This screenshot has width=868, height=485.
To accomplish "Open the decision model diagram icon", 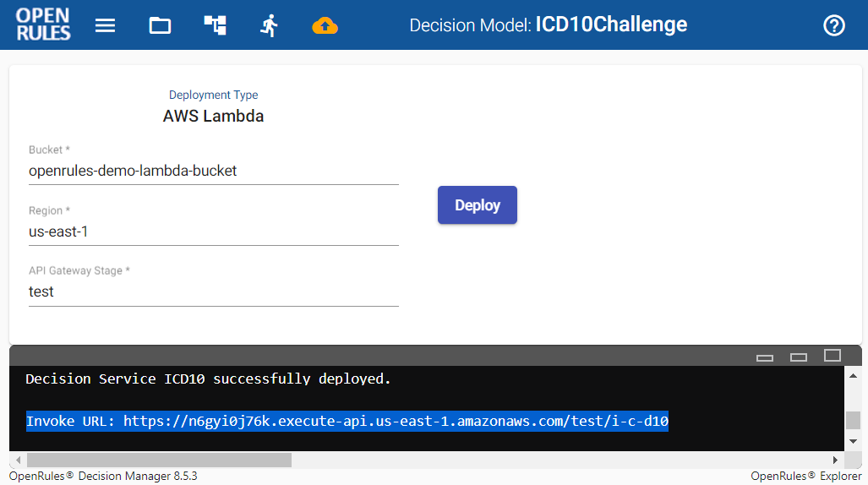I will click(x=215, y=25).
